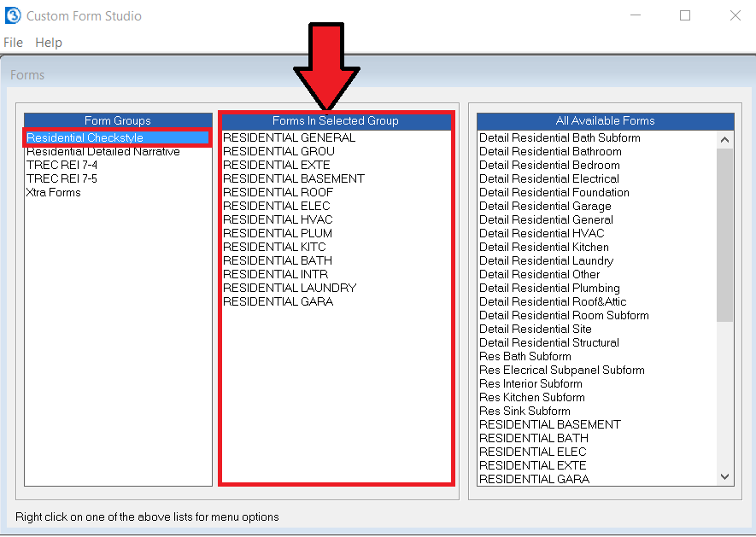This screenshot has height=537, width=756.
Task: Open the File menu
Action: point(13,43)
